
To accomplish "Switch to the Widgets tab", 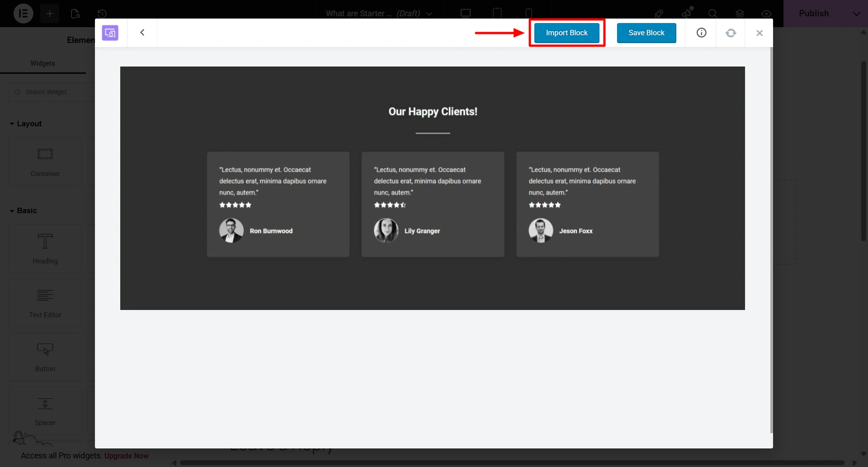I will click(42, 63).
